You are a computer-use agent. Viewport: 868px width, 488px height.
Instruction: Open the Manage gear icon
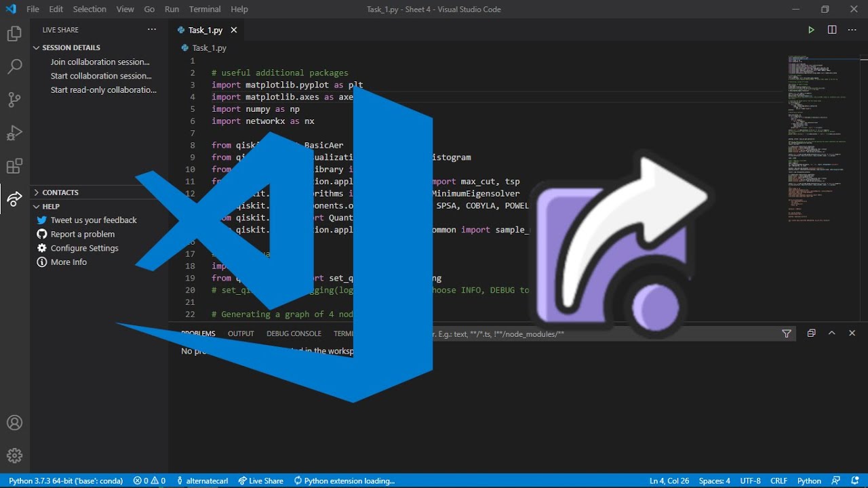(x=14, y=455)
